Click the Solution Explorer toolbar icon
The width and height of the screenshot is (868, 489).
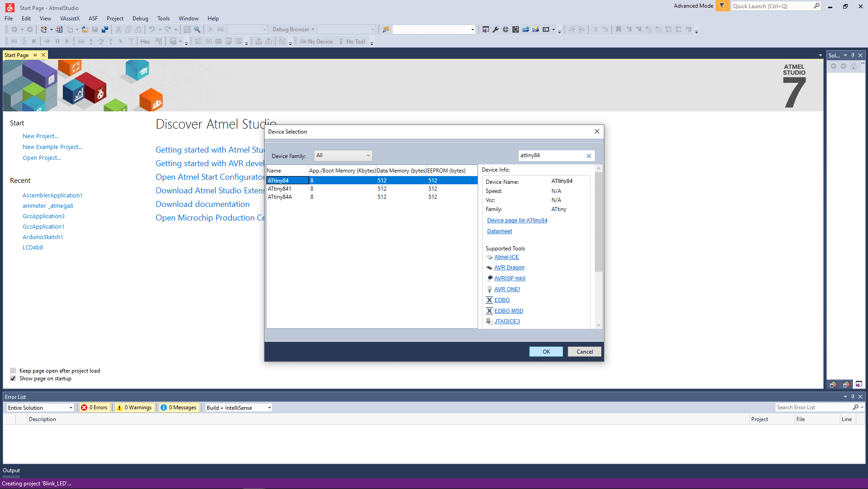pyautogui.click(x=486, y=29)
